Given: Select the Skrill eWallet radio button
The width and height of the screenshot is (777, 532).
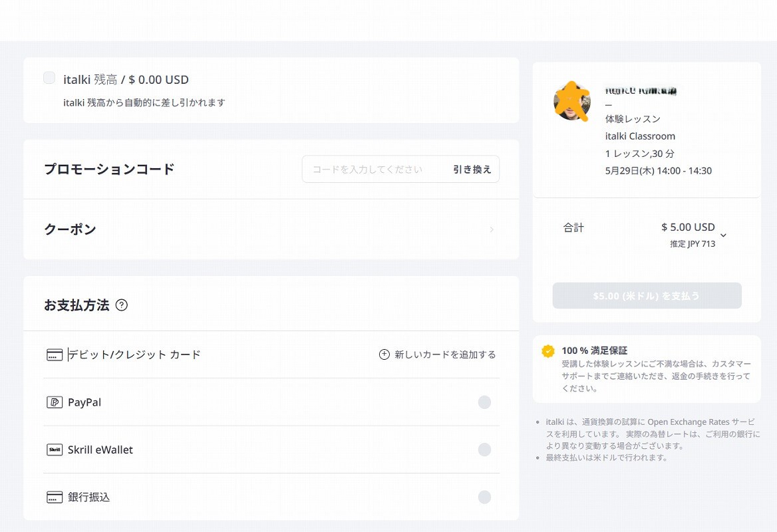Looking at the screenshot, I should (484, 450).
